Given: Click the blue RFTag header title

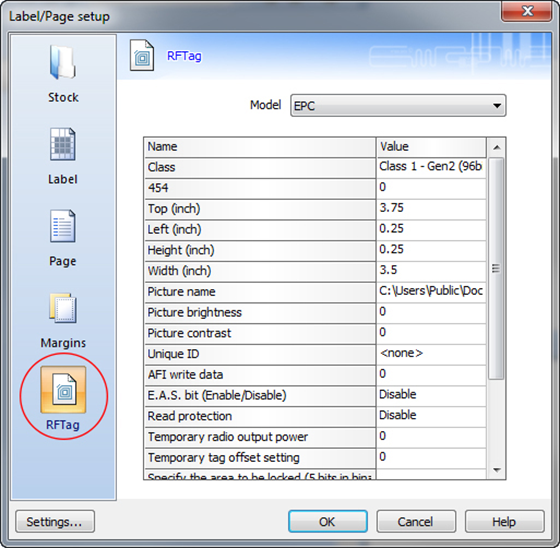Looking at the screenshot, I should [x=184, y=56].
